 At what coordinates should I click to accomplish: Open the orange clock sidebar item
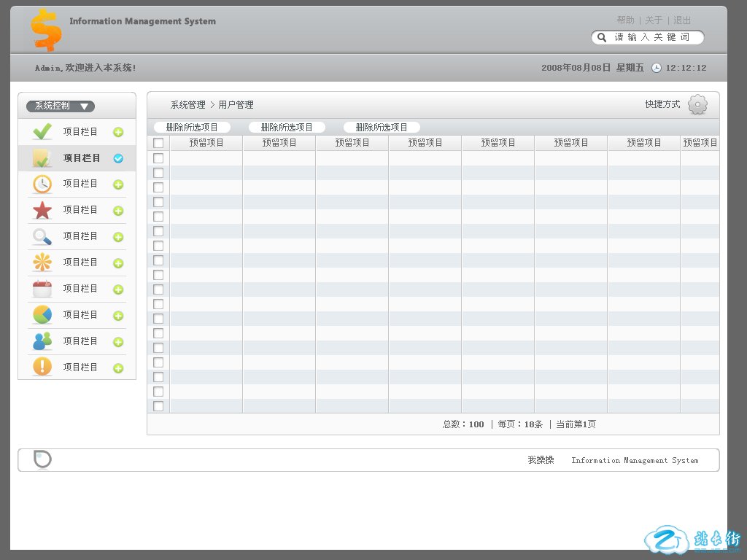(x=42, y=184)
